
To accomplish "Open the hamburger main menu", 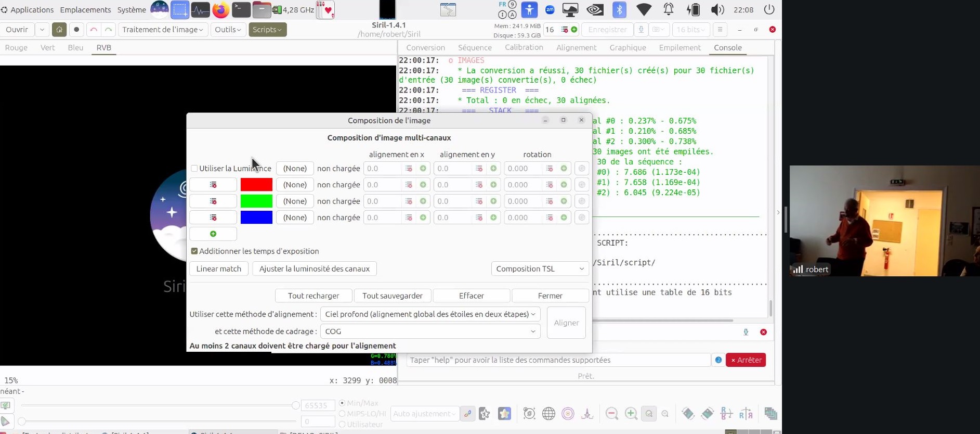I will [720, 30].
